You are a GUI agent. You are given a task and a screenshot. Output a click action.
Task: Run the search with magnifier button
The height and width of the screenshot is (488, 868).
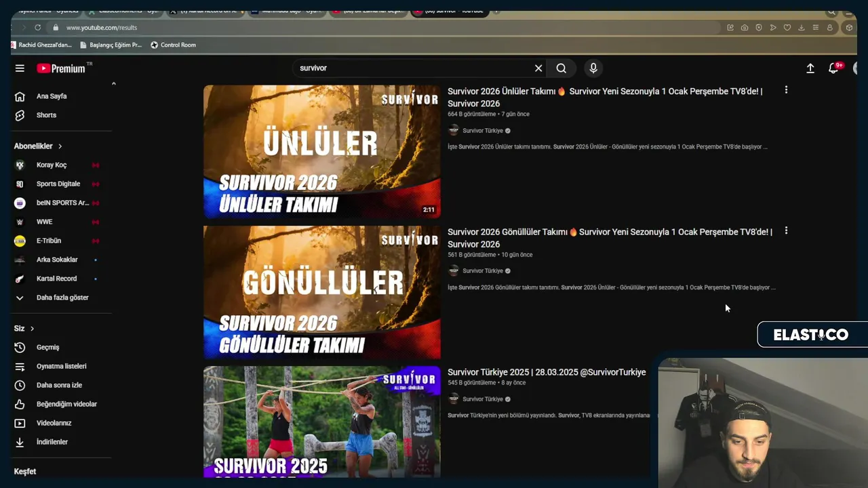(561, 68)
